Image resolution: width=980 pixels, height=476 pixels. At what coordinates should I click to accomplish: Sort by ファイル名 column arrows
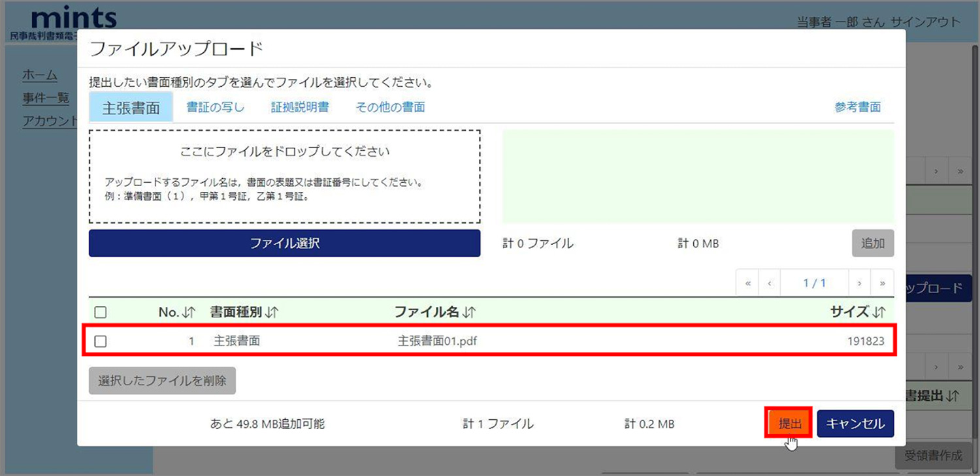[x=469, y=313]
